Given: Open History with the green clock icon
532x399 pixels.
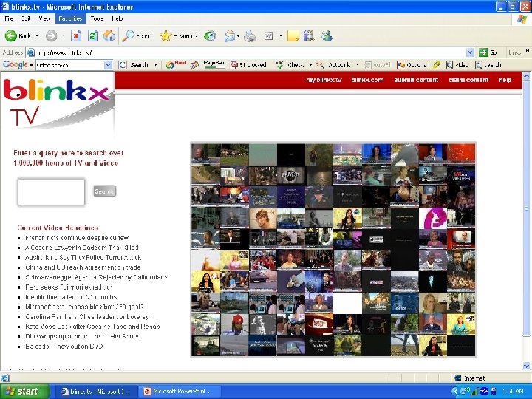Looking at the screenshot, I should (x=211, y=35).
